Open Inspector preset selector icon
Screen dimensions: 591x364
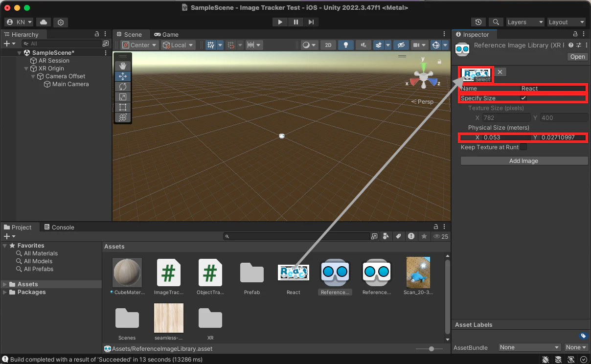[579, 45]
